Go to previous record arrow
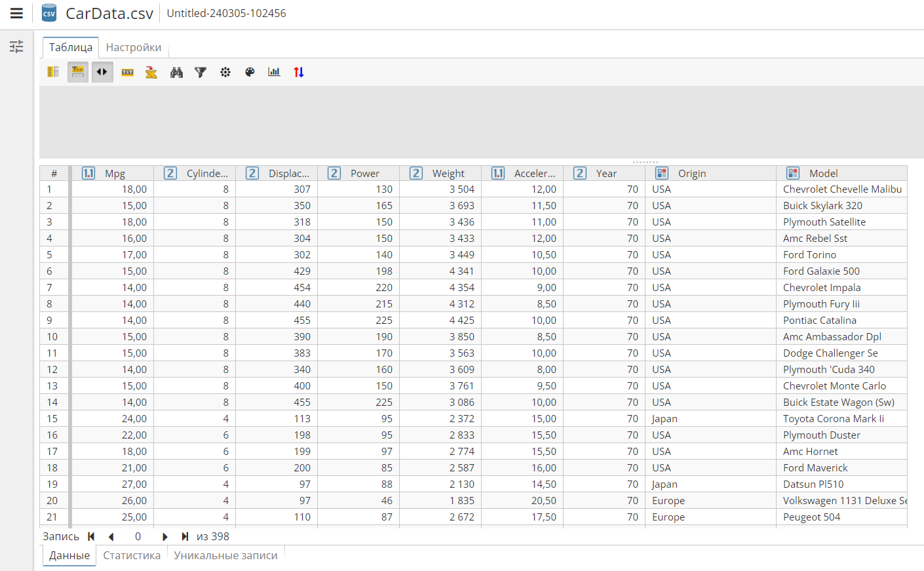Screen dimensions: 924x571 click(111, 536)
